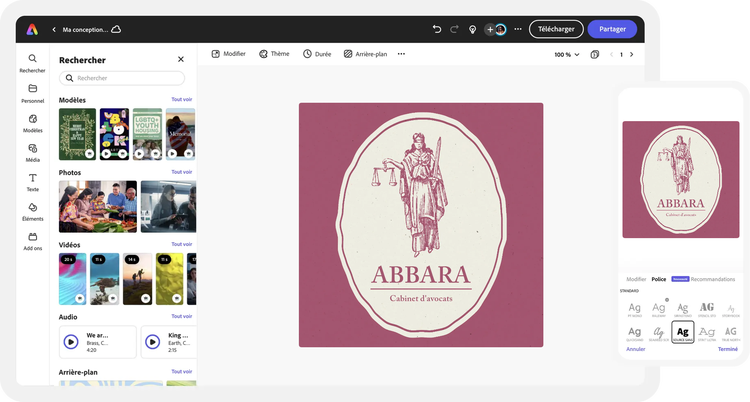Choose the Raleway font sample
This screenshot has width=750, height=402.
tap(659, 309)
